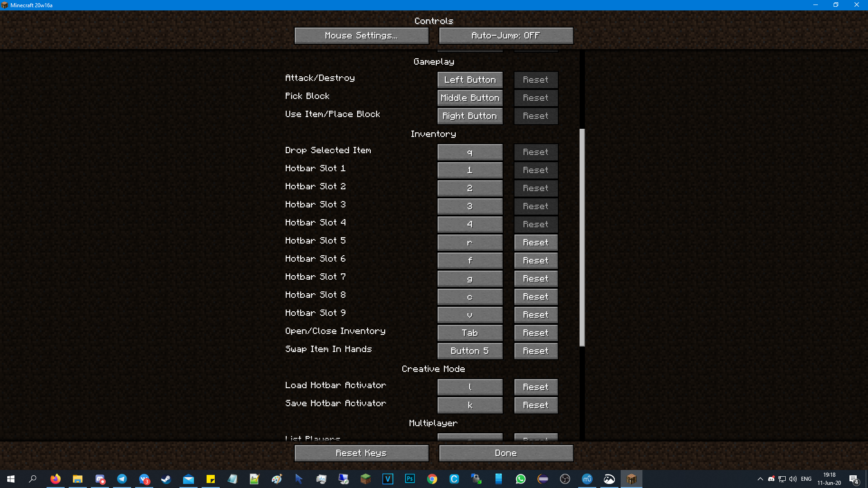Image resolution: width=868 pixels, height=488 pixels.
Task: Open the Windows action center notifications
Action: point(854,479)
